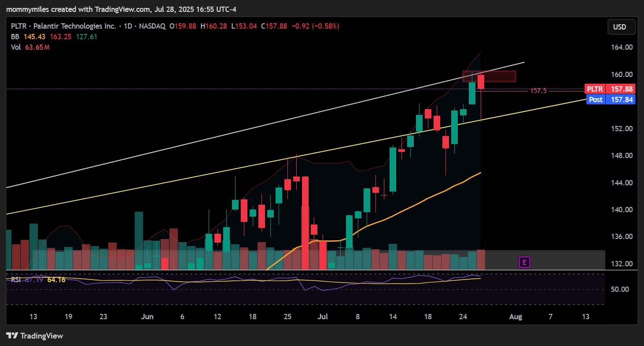Viewport: 644px width, 346px height.
Task: Click the 148.00 price axis label
Action: click(622, 155)
